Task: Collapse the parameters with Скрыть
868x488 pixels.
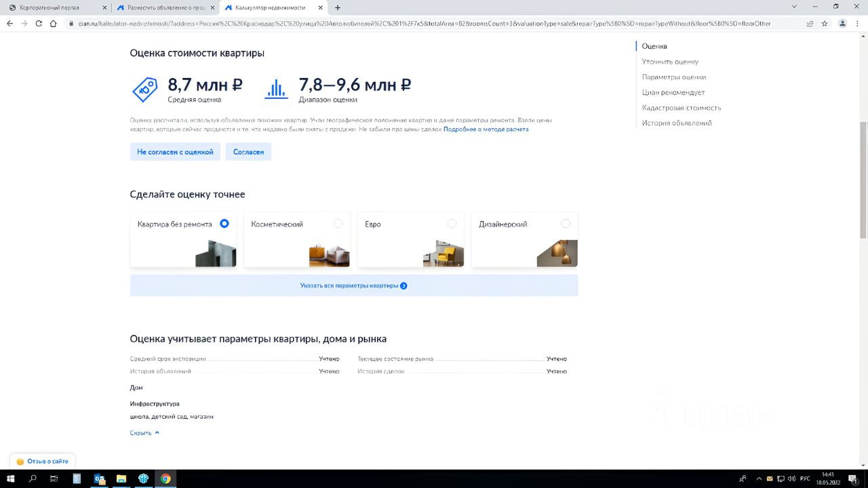Action: pos(144,432)
